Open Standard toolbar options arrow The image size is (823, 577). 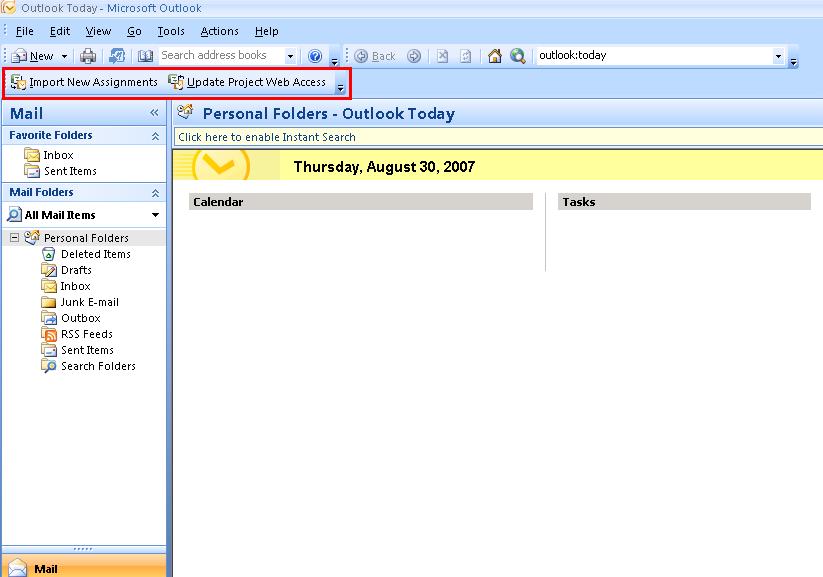coord(334,62)
